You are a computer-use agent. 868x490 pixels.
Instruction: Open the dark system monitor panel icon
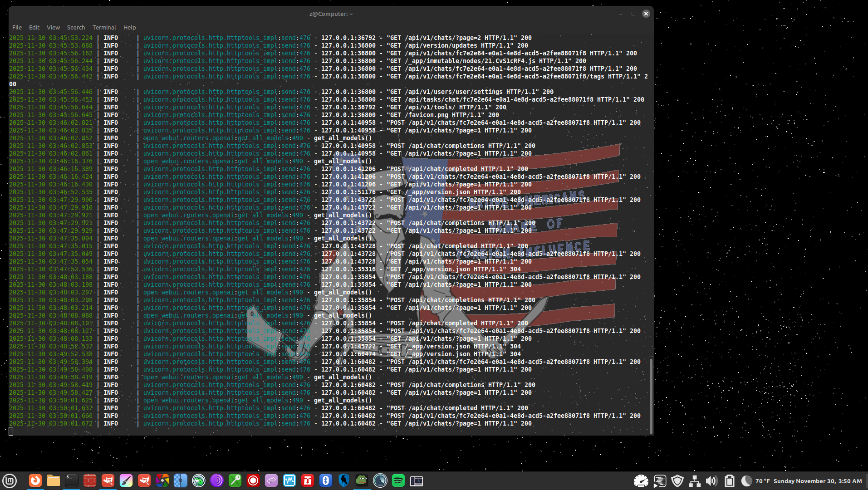[x=417, y=480]
